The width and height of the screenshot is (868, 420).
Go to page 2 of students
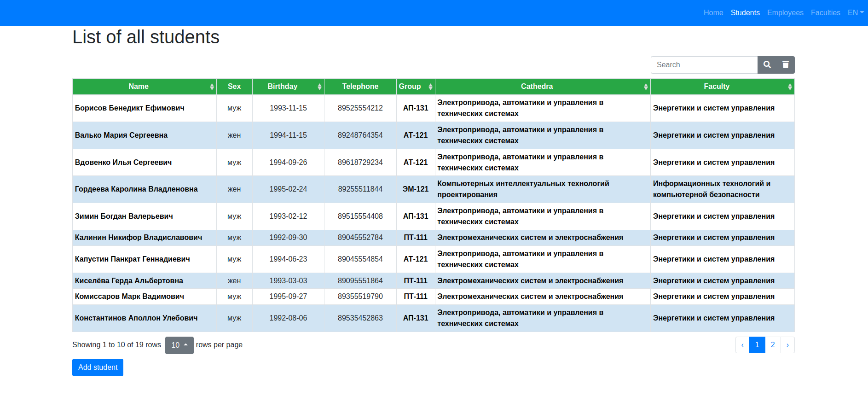pos(773,345)
